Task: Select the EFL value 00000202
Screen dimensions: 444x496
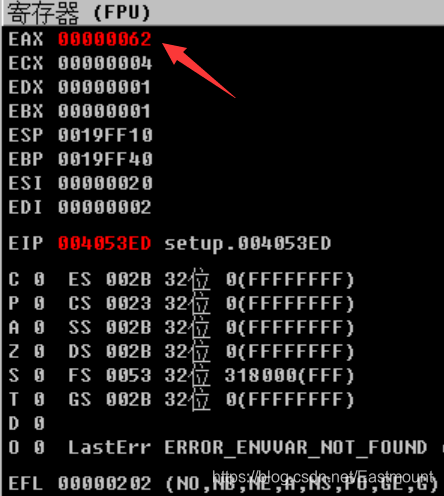Action: tap(105, 483)
